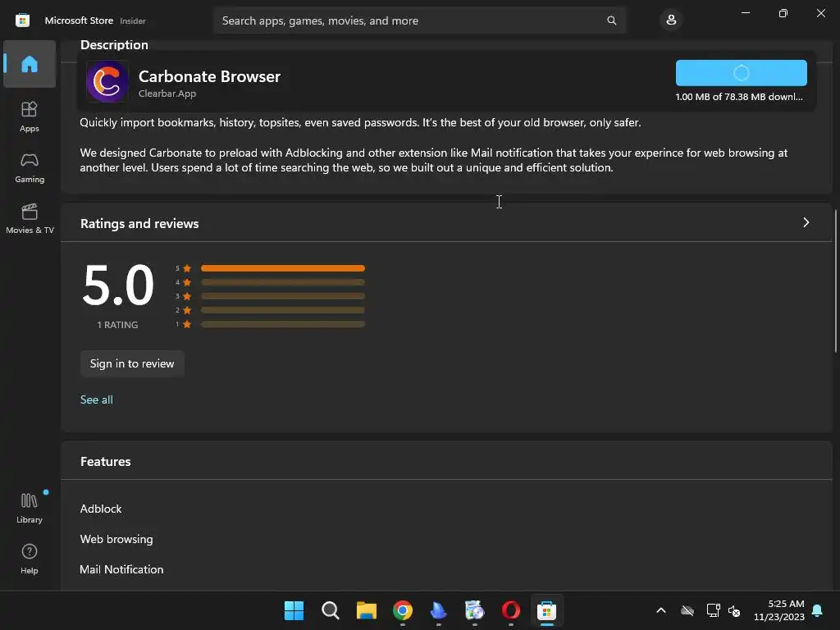Click the 5.0 average rating number

[118, 285]
